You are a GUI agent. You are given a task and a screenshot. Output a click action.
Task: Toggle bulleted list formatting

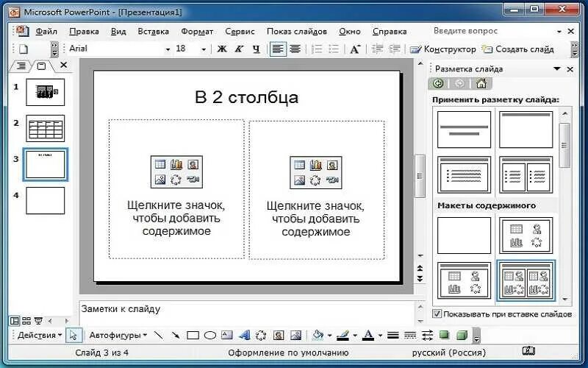334,49
